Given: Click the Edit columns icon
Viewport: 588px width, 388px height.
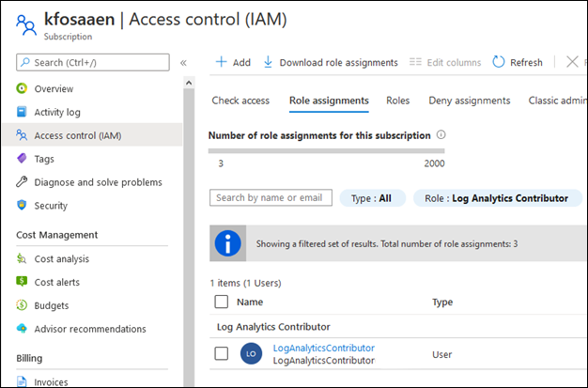Looking at the screenshot, I should [415, 62].
